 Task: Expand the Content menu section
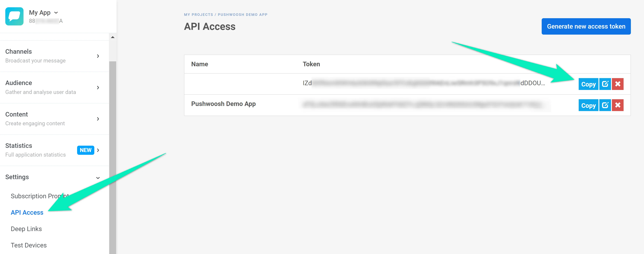[98, 119]
